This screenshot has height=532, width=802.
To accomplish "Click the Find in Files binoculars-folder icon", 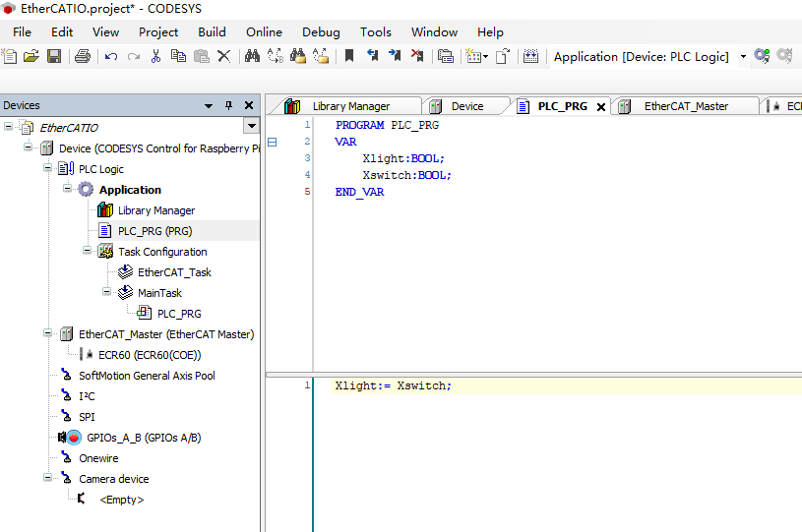I will point(298,56).
